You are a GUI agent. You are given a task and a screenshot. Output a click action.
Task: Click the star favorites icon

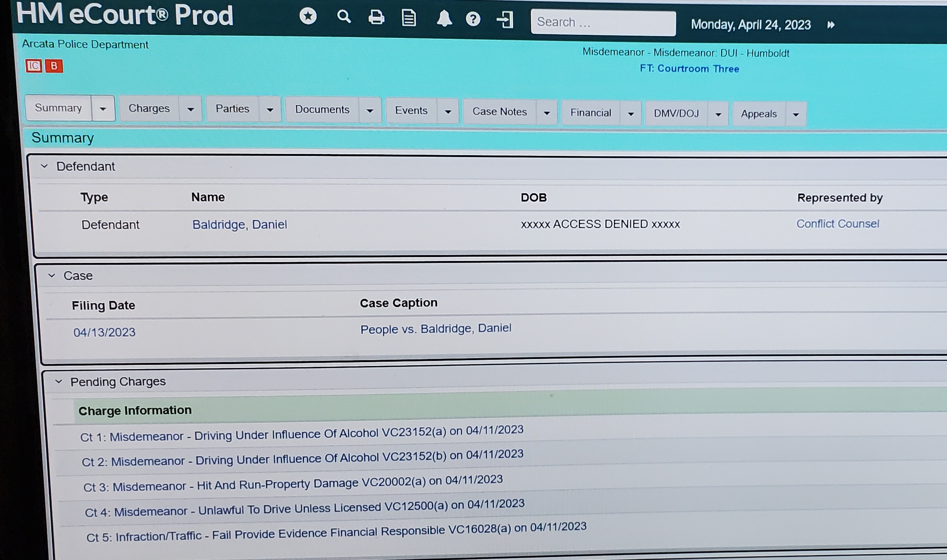coord(308,16)
